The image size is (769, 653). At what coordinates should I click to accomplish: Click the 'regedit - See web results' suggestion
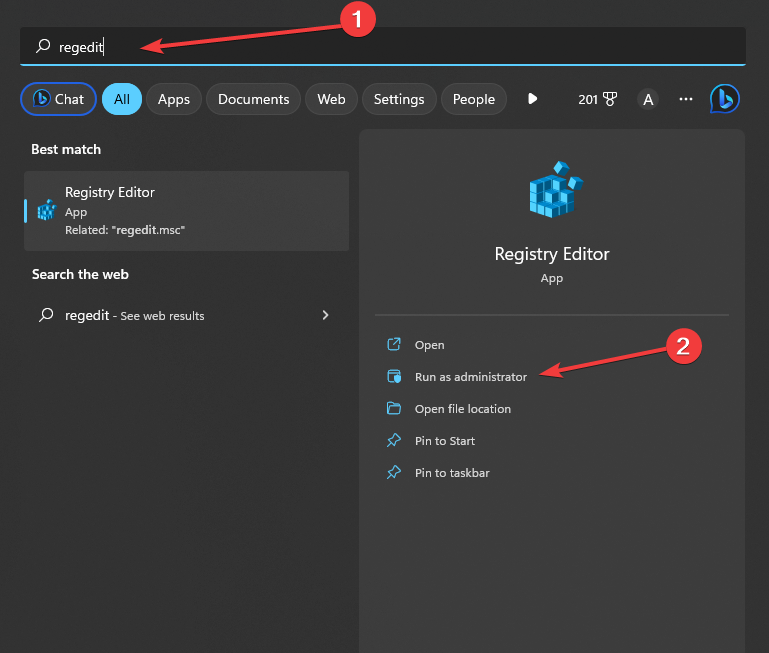(186, 315)
